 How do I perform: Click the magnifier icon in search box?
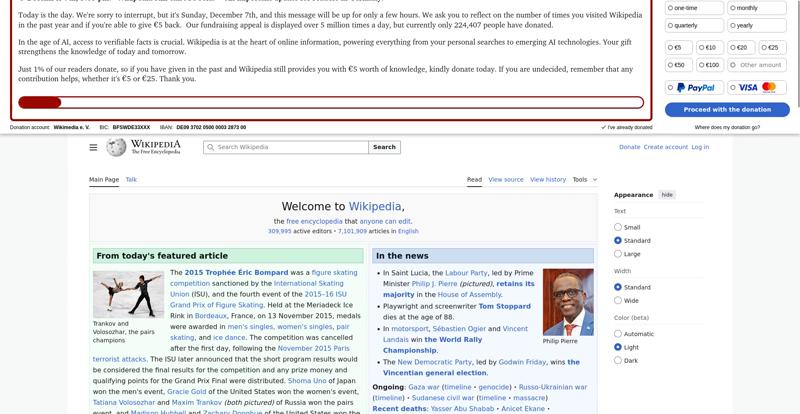click(211, 147)
